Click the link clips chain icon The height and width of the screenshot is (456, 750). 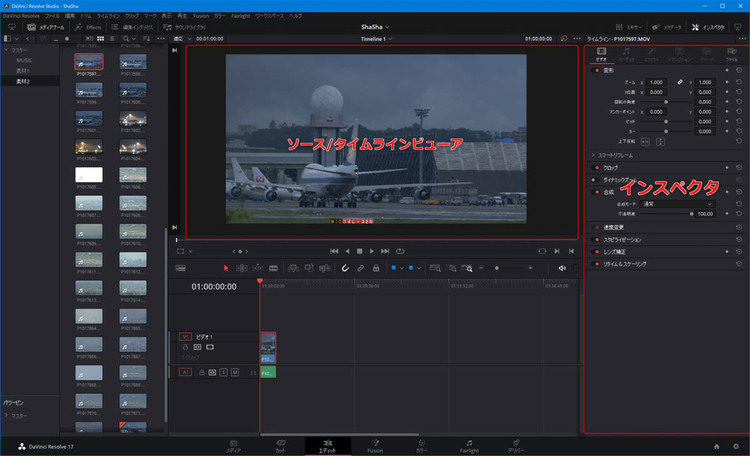pyautogui.click(x=360, y=268)
